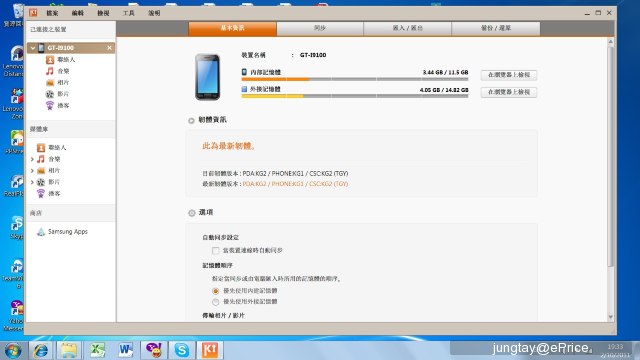Open Excel from the taskbar
The width and height of the screenshot is (640, 360).
tap(97, 351)
